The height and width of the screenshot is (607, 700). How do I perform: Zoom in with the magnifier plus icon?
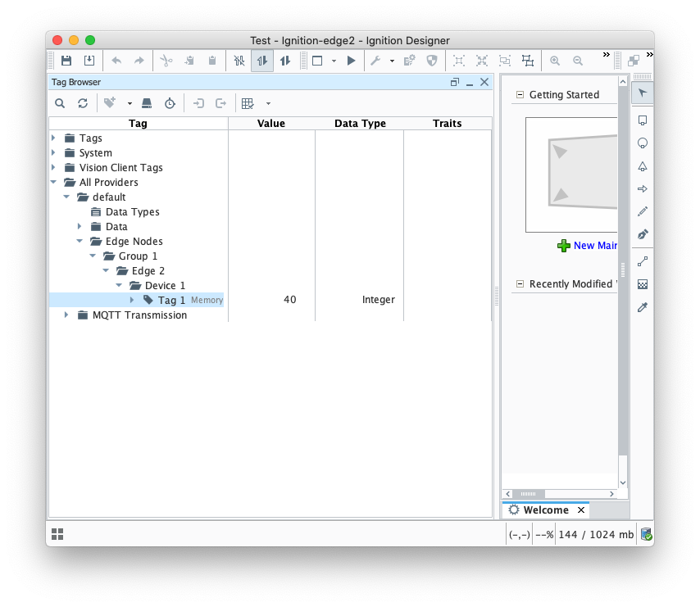[555, 61]
